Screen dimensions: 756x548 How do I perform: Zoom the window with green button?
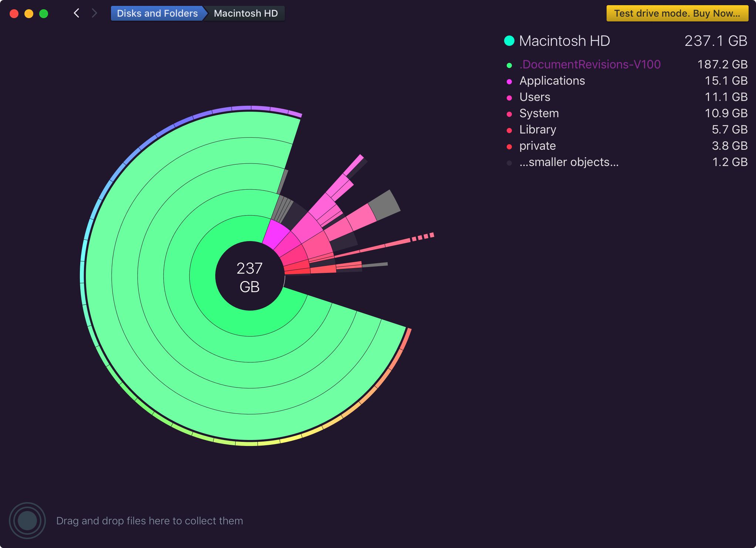point(44,13)
